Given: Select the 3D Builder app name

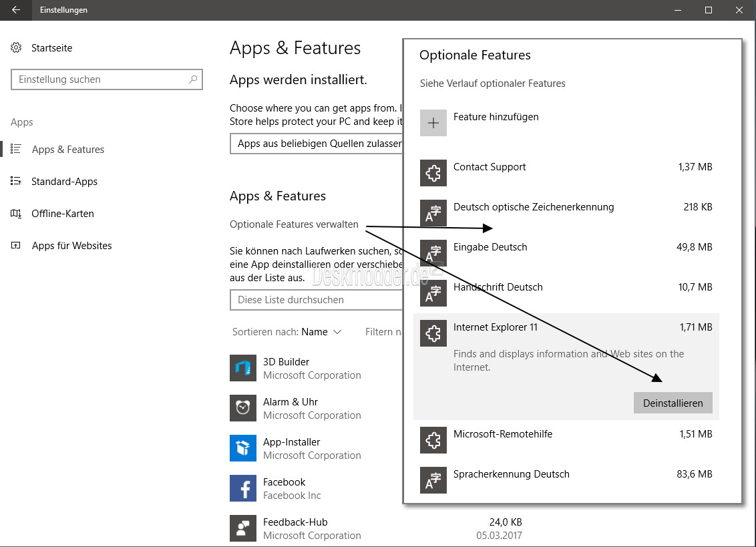Looking at the screenshot, I should tap(286, 362).
